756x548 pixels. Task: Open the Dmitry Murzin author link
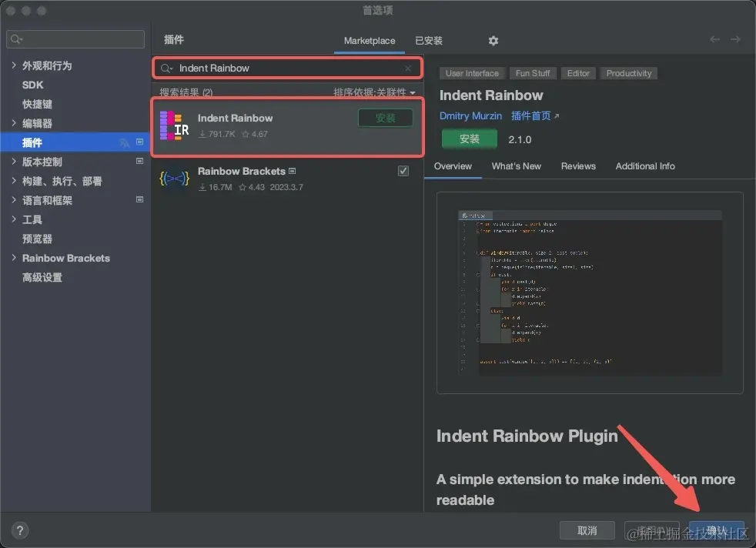(470, 116)
